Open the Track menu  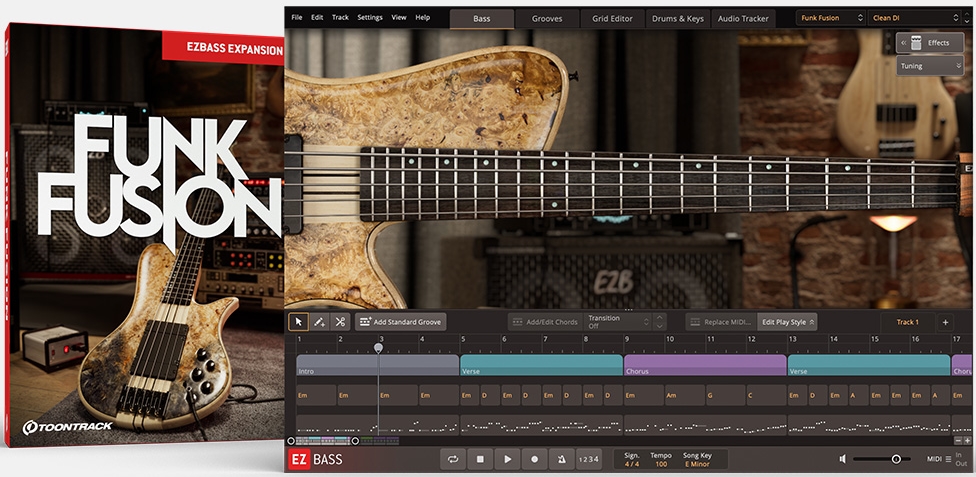coord(340,17)
